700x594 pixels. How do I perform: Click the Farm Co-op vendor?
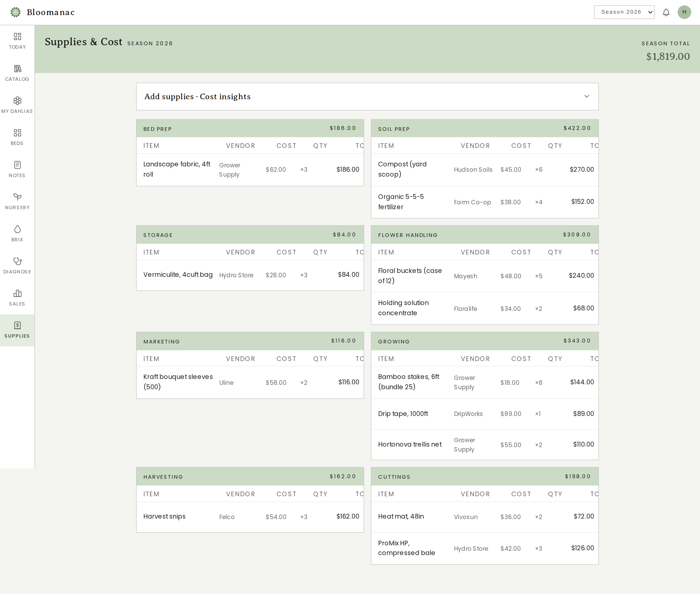(472, 202)
